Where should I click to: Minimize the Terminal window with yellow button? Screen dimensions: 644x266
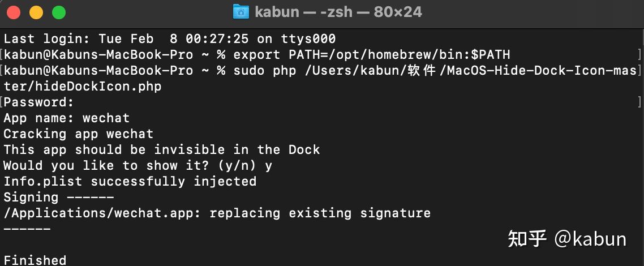point(36,12)
